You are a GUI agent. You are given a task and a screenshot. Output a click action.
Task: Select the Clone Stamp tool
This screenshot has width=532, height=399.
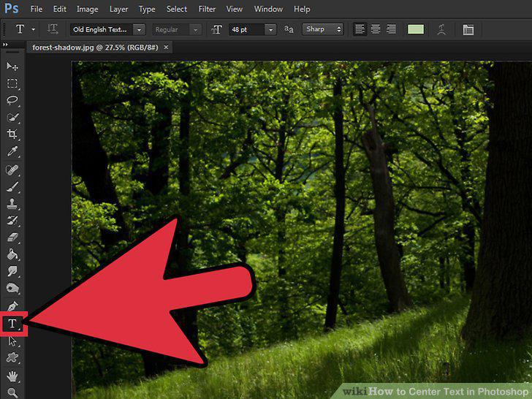click(x=12, y=204)
